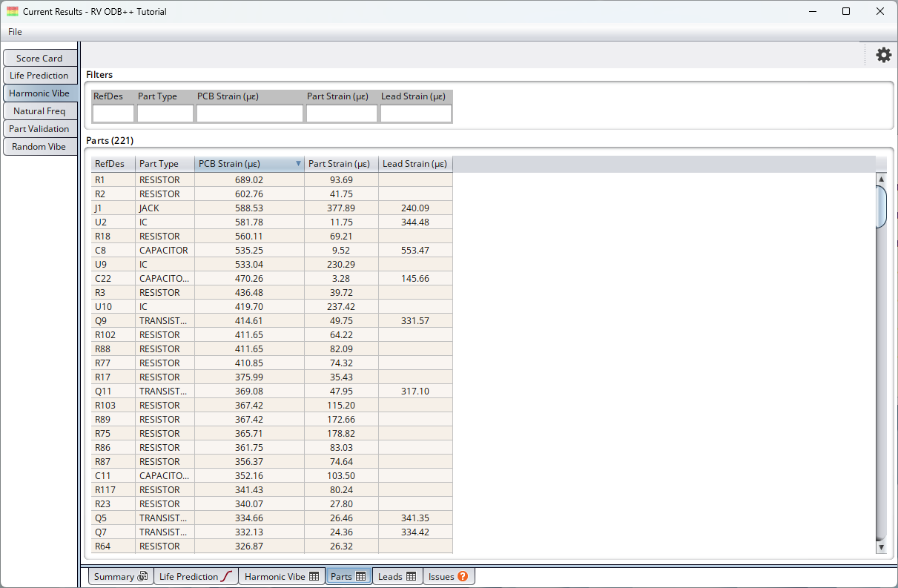Click the Leads table icon tab
Viewport: 898px width, 588px height.
pos(397,576)
